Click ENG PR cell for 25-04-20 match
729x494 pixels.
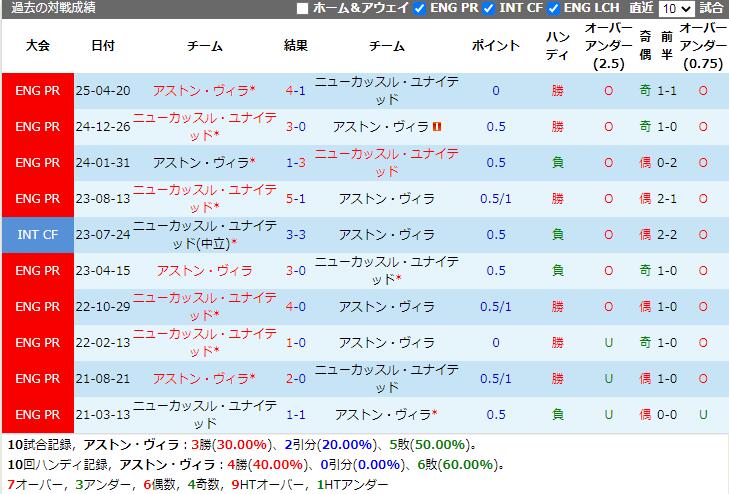38,91
